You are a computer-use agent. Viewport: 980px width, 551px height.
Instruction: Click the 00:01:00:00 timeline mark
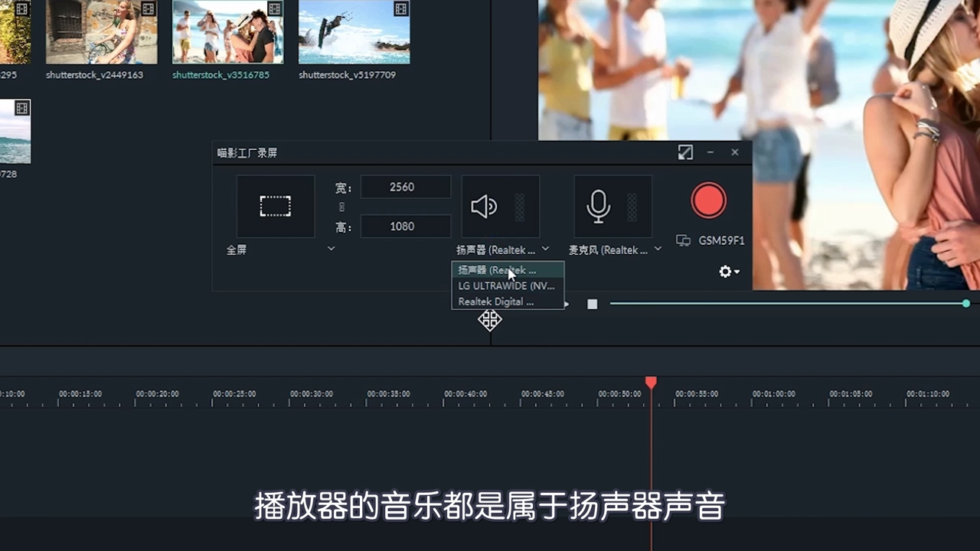(x=774, y=394)
